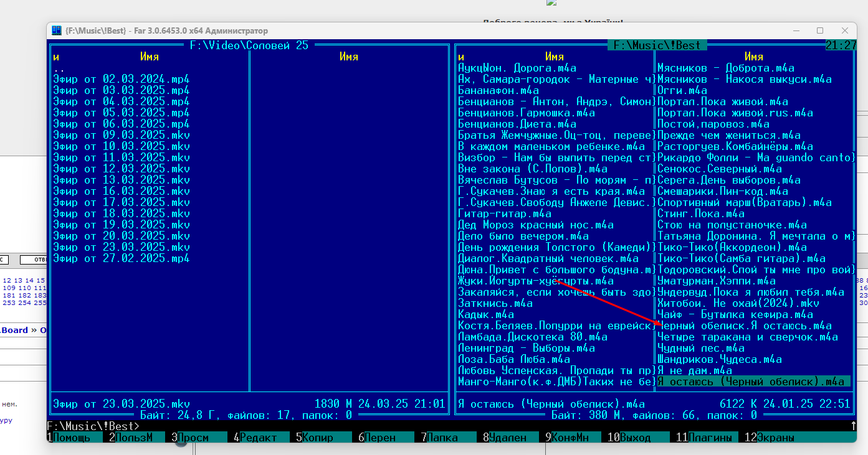This screenshot has width=868, height=455.
Task: Maximize the Far Manager window
Action: click(x=820, y=30)
